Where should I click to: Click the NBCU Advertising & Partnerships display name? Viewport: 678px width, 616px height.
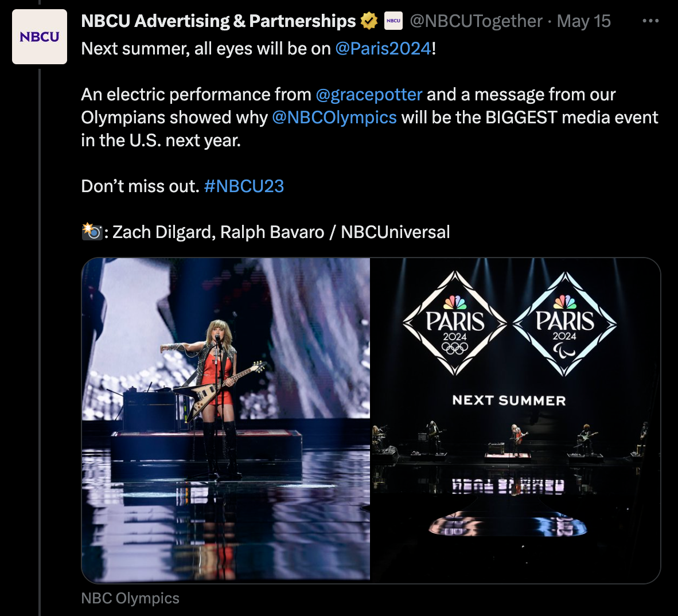pos(219,21)
